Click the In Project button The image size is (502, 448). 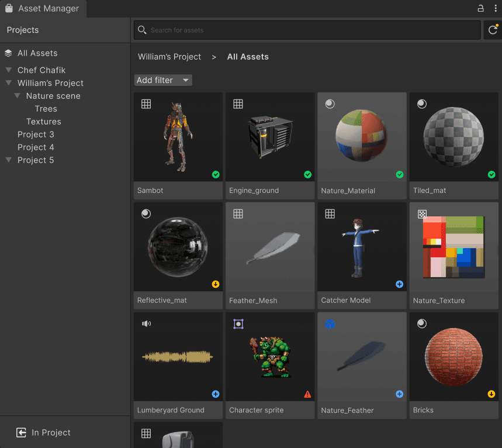pyautogui.click(x=43, y=432)
